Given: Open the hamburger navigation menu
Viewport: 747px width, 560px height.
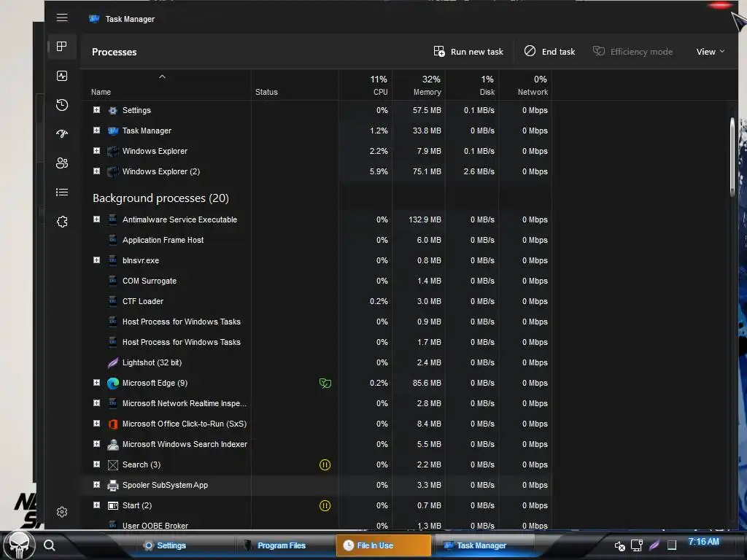Looking at the screenshot, I should click(x=62, y=18).
